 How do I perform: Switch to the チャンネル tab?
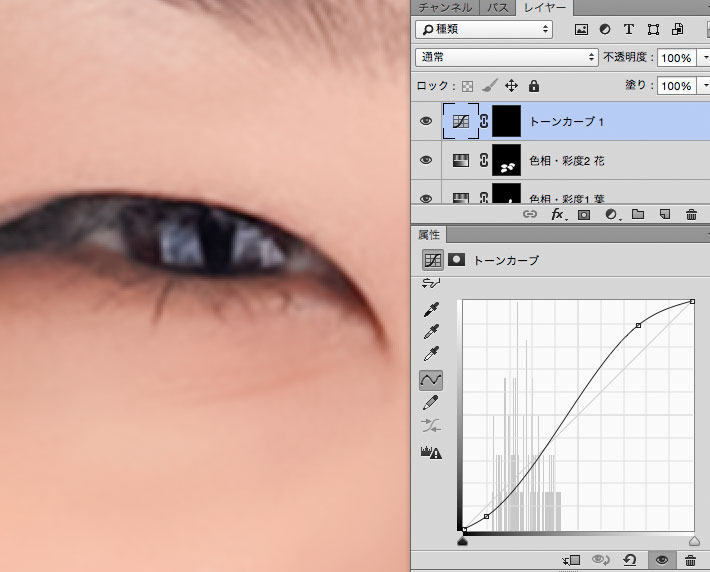(445, 8)
